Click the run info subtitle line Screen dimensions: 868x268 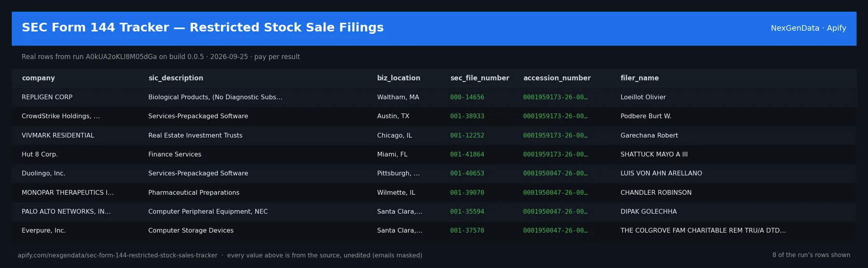(161, 57)
